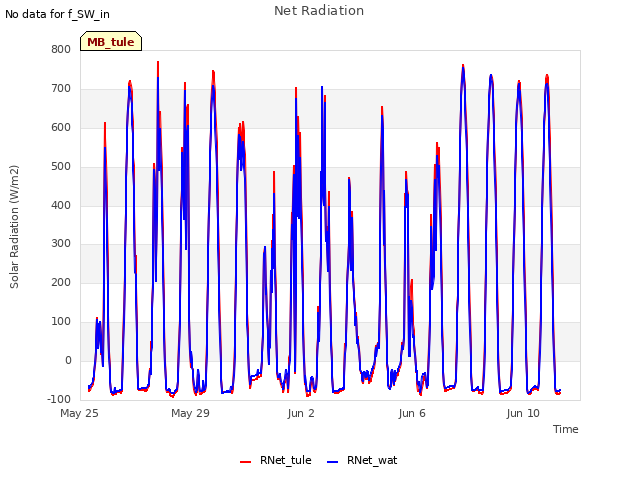Click the 500 y-axis tick label
This screenshot has width=640, height=480.
click(x=61, y=166)
